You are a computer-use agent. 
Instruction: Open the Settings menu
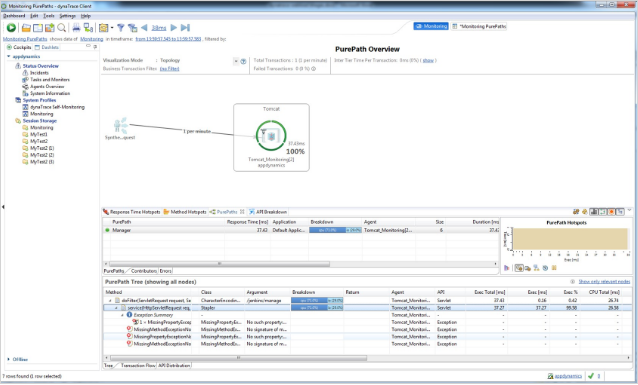[68, 16]
